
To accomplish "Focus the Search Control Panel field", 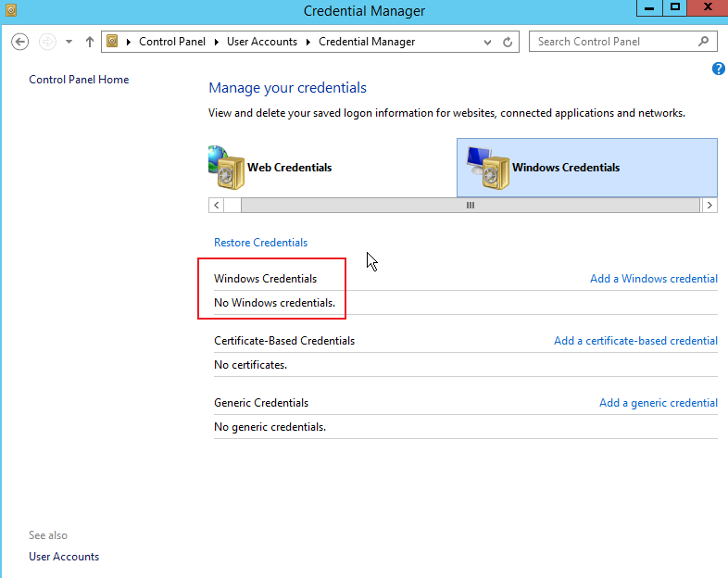I will [623, 42].
